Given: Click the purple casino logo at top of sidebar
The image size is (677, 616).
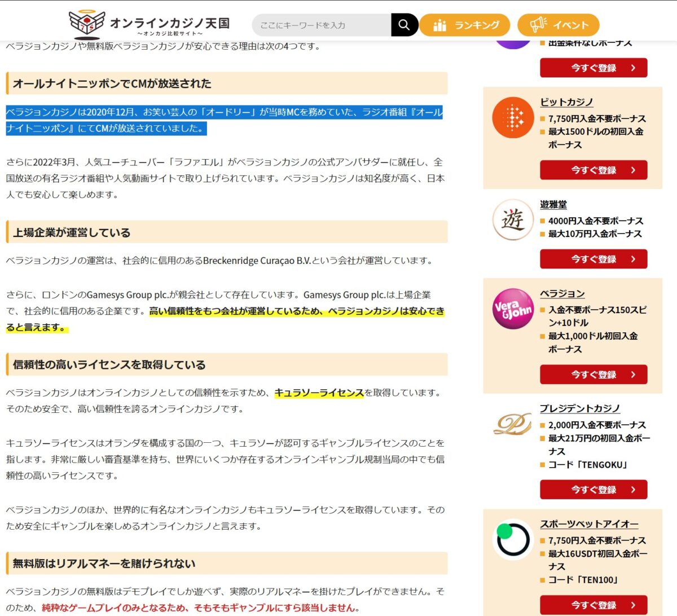Looking at the screenshot, I should click(512, 44).
